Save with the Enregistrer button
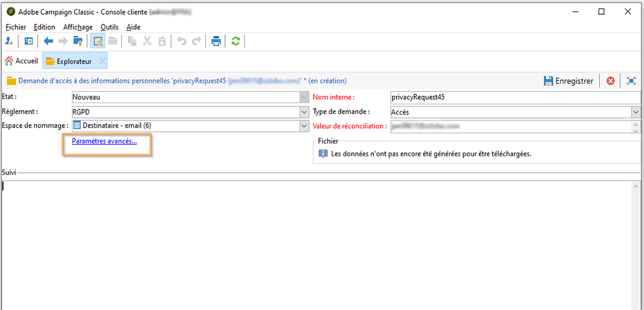 [x=568, y=81]
